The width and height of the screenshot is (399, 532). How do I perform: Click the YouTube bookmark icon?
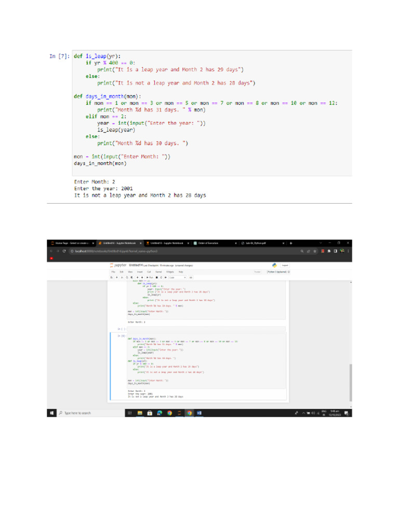(x=51, y=258)
